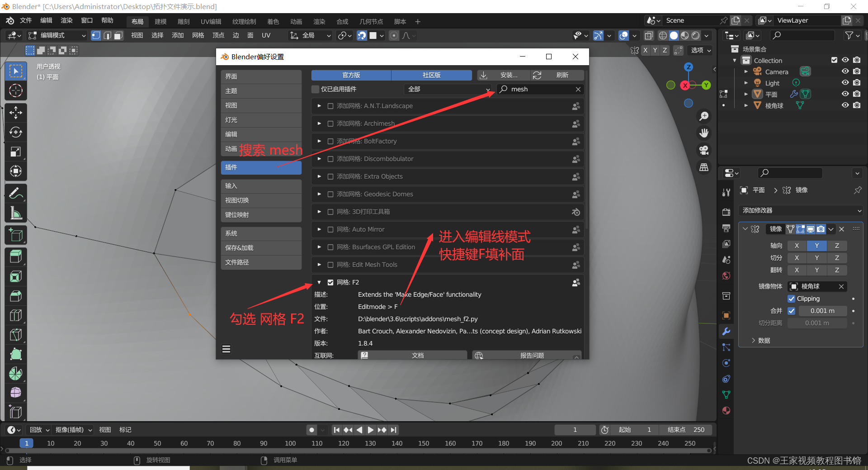Activate the Extrude Region tool
868x470 pixels.
pos(16,257)
